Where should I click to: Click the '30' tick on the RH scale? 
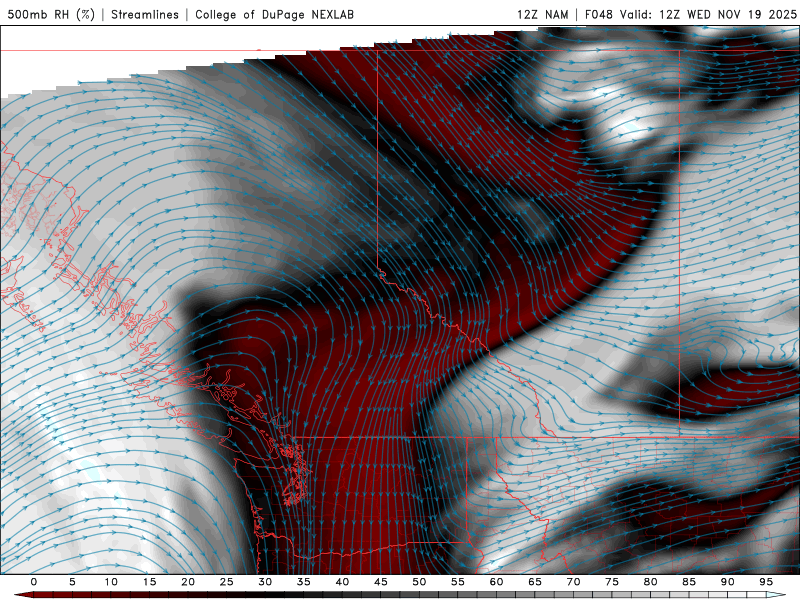click(265, 582)
